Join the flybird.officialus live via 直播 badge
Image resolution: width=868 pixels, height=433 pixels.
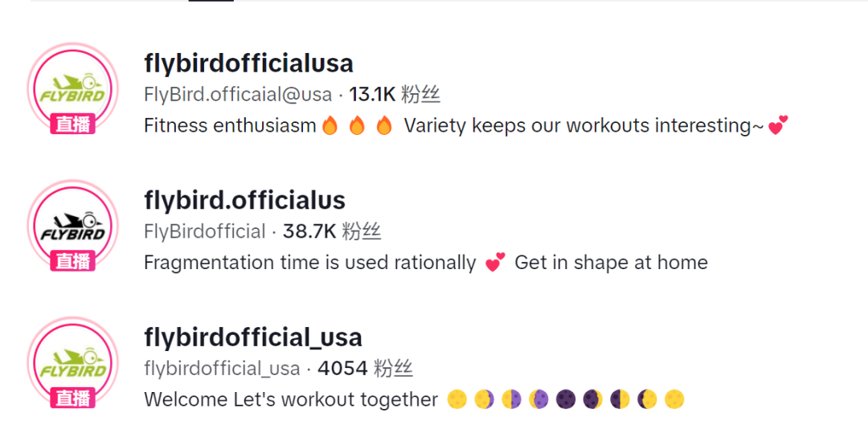pyautogui.click(x=72, y=261)
